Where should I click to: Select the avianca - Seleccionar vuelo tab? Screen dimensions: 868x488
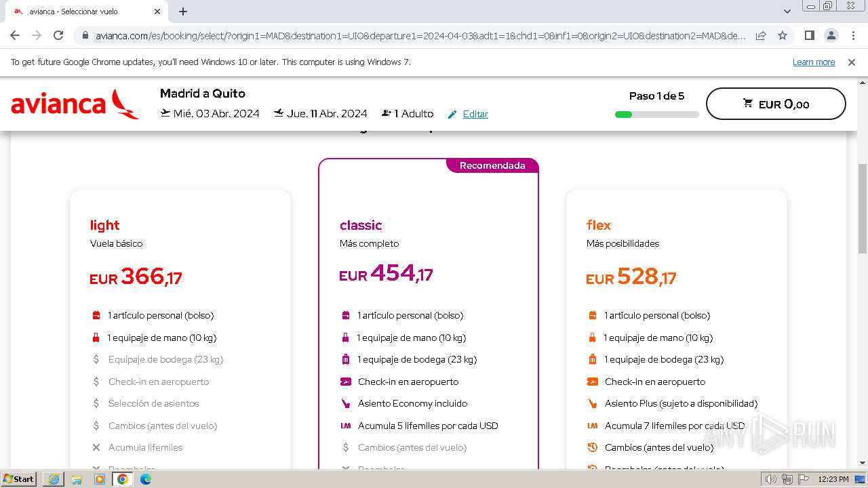tap(81, 12)
